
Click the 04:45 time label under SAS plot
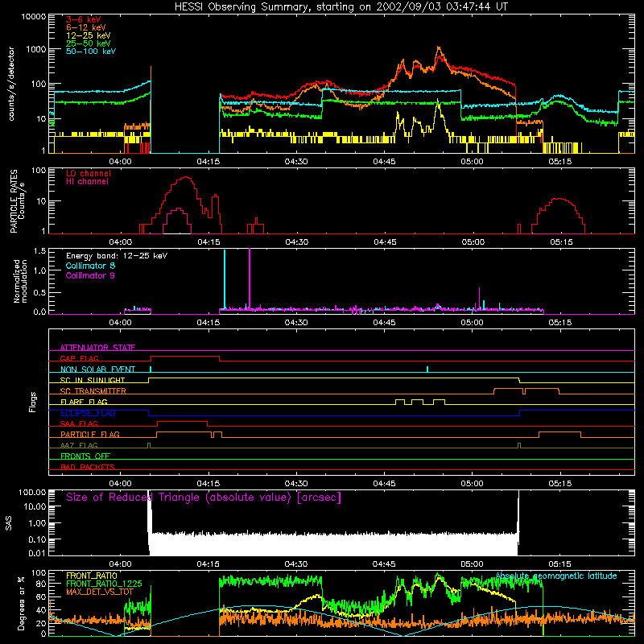tap(384, 564)
